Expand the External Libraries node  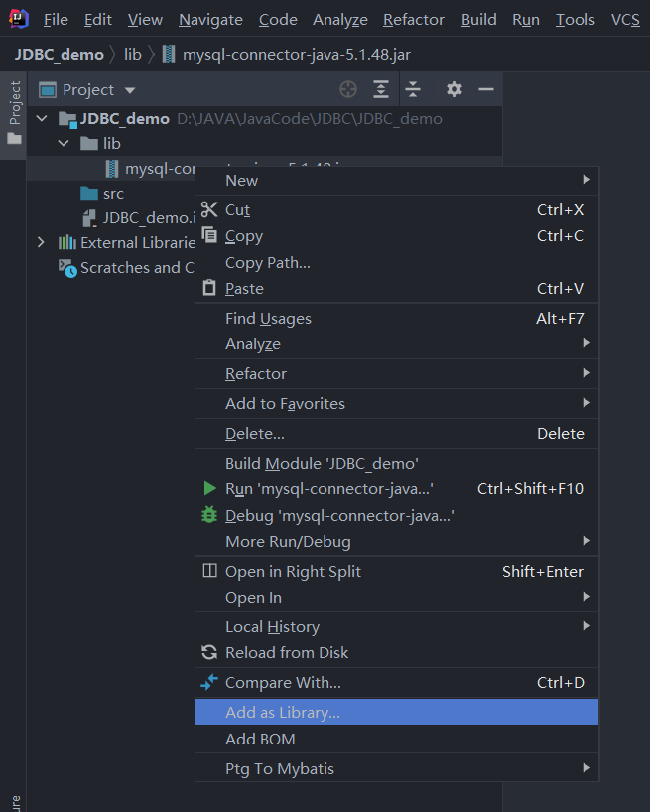tap(41, 242)
